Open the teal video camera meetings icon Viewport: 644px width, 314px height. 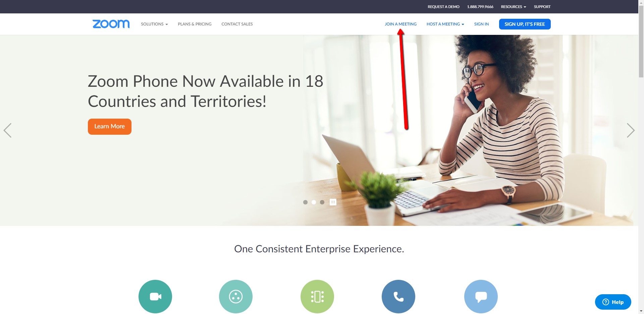(x=155, y=297)
